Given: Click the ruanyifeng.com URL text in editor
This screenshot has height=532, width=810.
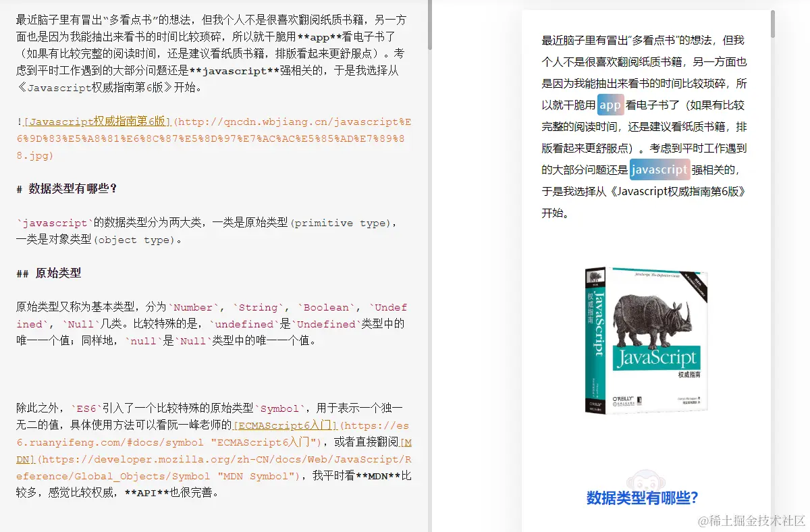Looking at the screenshot, I should tap(214, 434).
